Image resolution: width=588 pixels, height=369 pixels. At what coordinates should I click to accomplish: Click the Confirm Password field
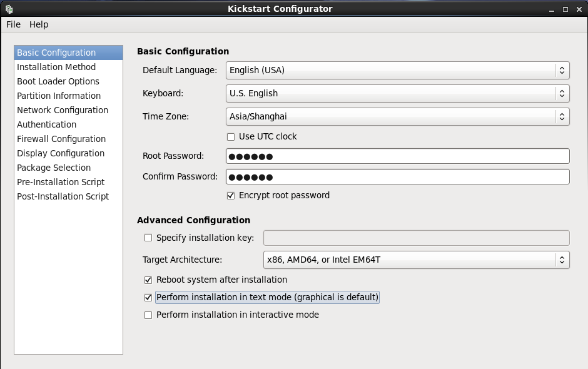click(397, 177)
